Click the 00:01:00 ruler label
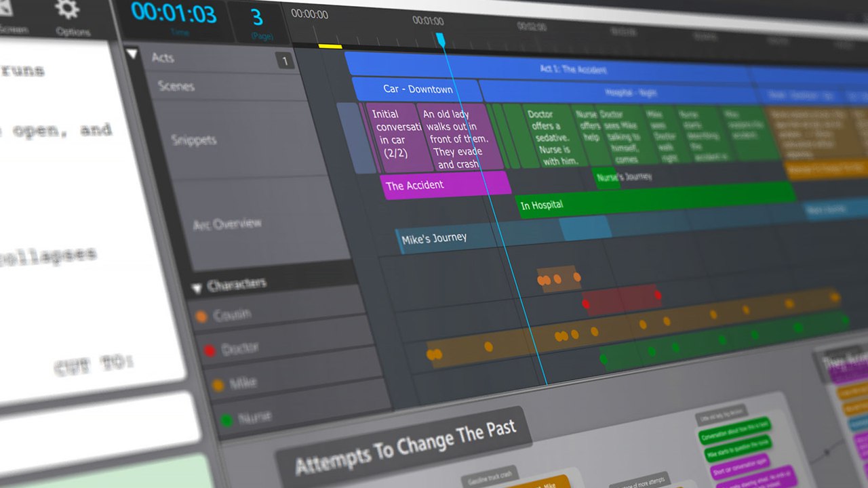The height and width of the screenshot is (488, 868). pyautogui.click(x=428, y=20)
